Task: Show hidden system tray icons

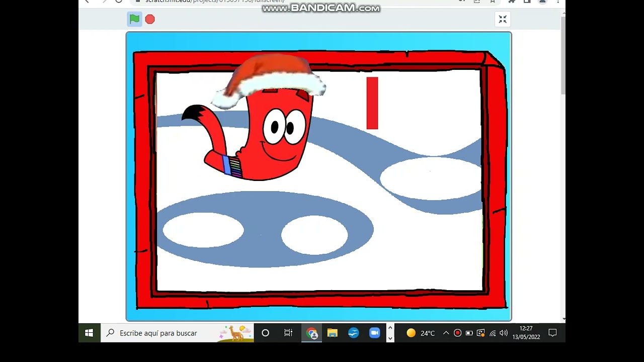Action: tap(446, 333)
